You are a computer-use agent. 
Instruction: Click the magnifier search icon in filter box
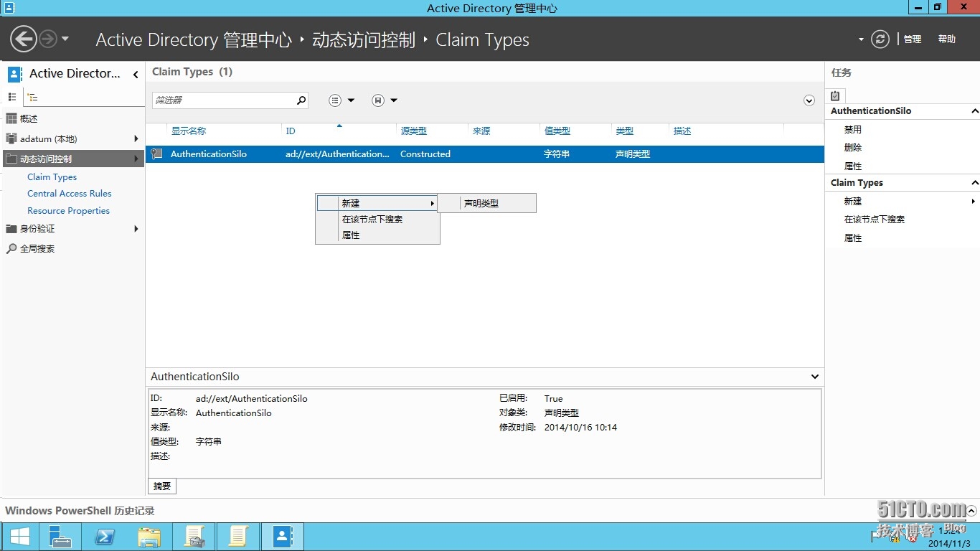pyautogui.click(x=301, y=100)
